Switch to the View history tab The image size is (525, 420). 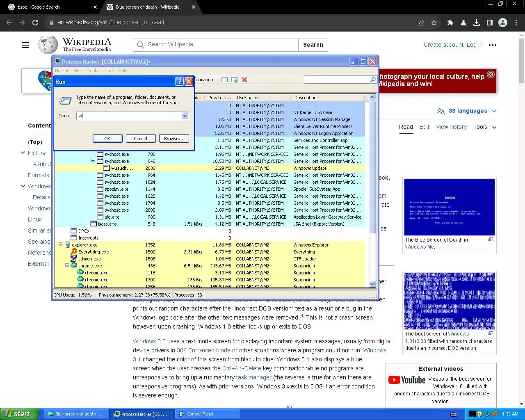point(451,127)
